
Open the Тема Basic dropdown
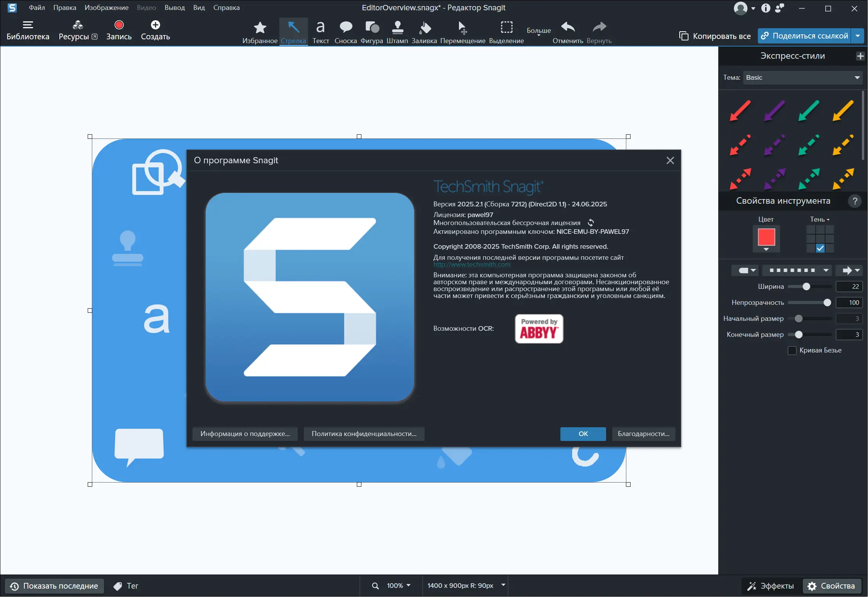pyautogui.click(x=803, y=78)
